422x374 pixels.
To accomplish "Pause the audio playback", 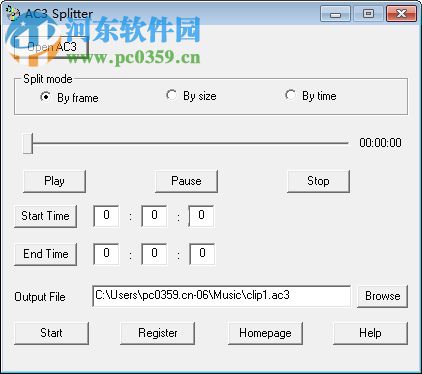I will click(186, 181).
